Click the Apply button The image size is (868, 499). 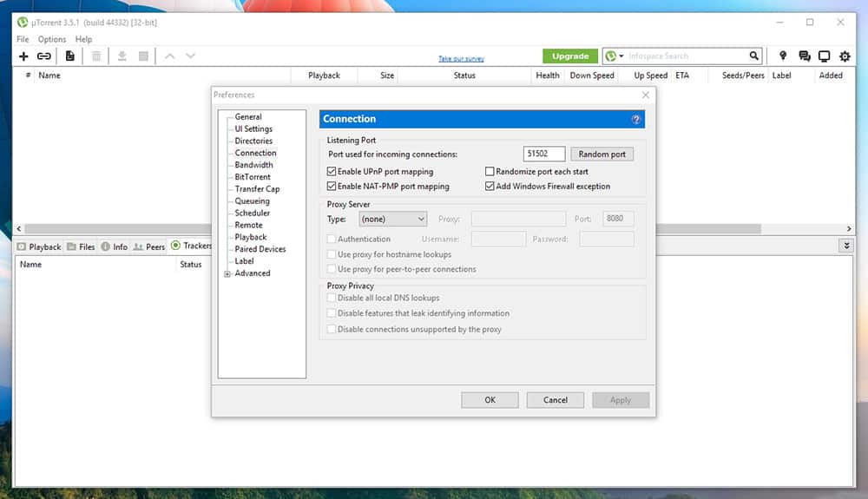(621, 400)
